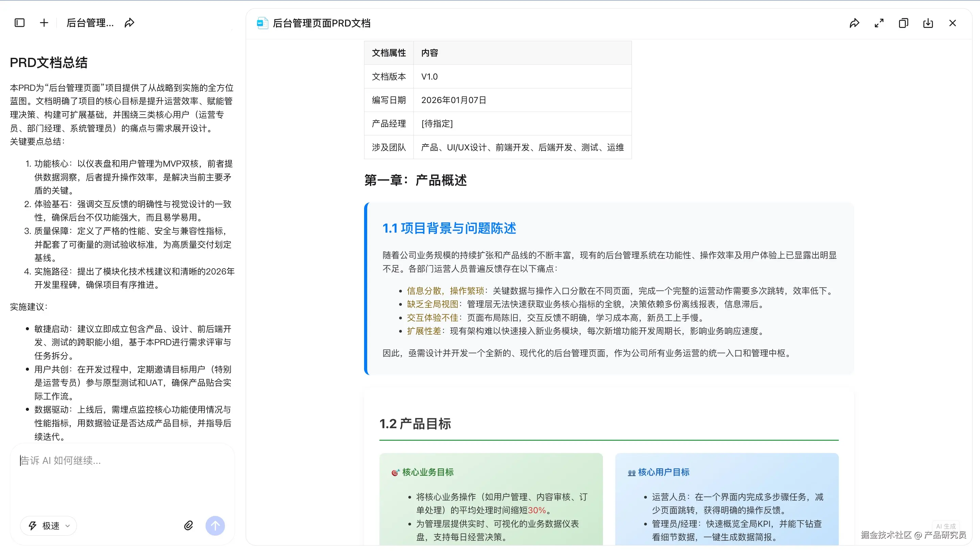Share the PRD document from the right toolbar

pyautogui.click(x=854, y=23)
